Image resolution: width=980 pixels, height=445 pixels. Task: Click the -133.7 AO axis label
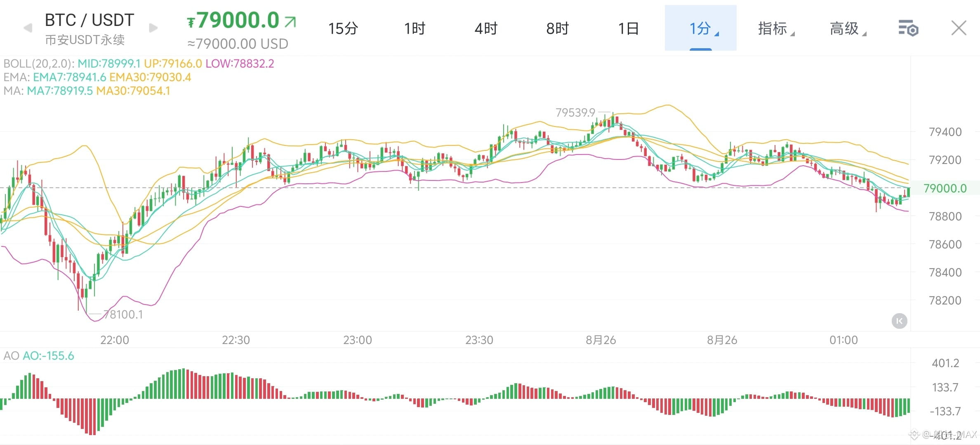click(x=945, y=411)
